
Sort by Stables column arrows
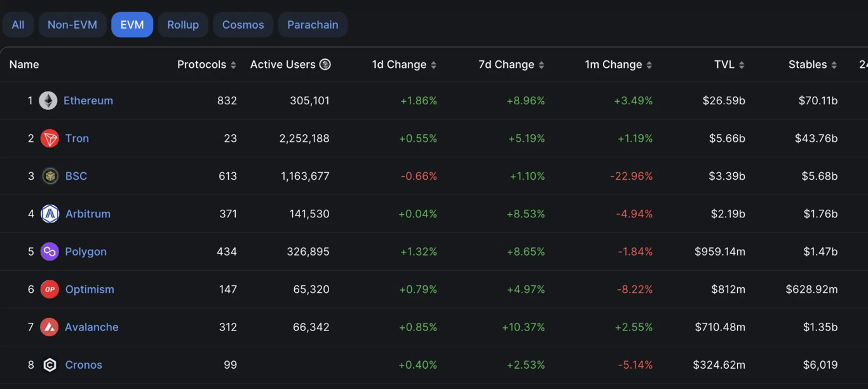[x=834, y=65]
